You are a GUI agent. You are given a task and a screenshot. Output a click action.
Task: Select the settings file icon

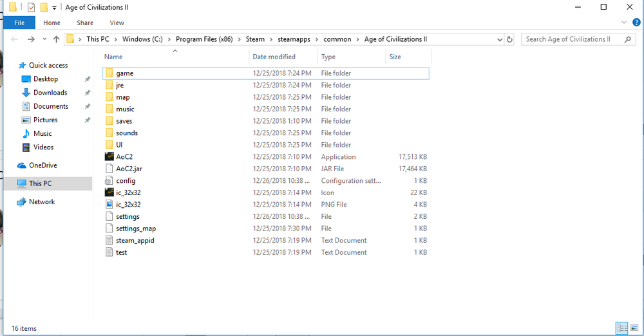click(x=109, y=216)
